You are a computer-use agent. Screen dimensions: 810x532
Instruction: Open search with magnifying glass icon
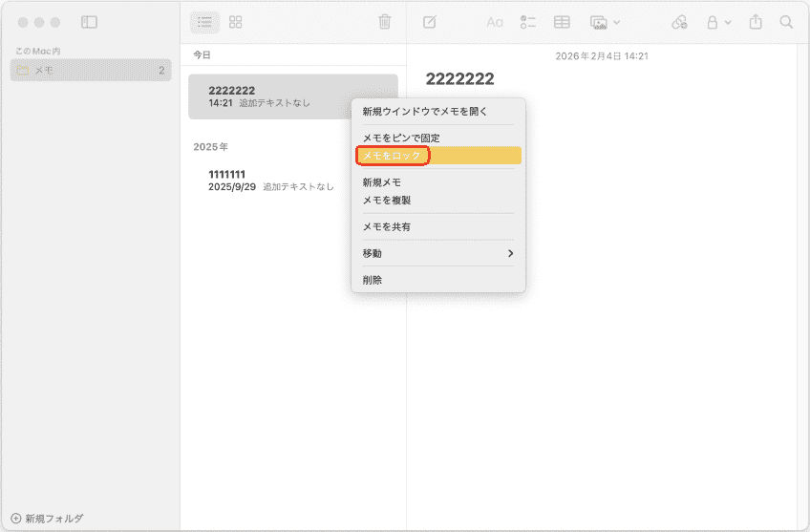[786, 22]
